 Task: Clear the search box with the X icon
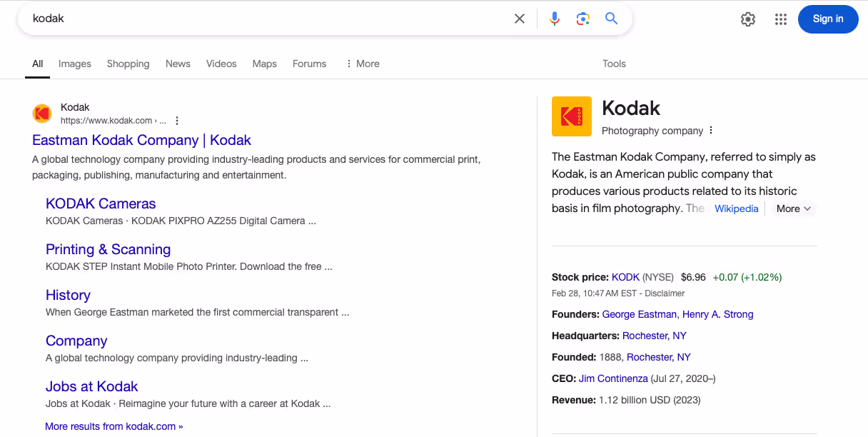[x=520, y=19]
